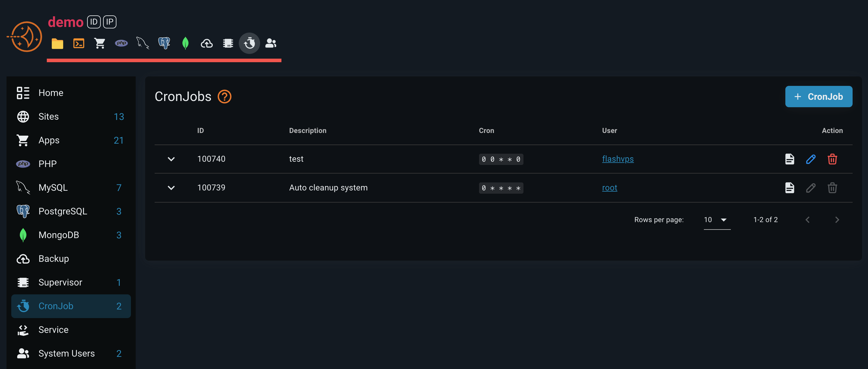Delete the test cronjob with trash icon

click(832, 159)
